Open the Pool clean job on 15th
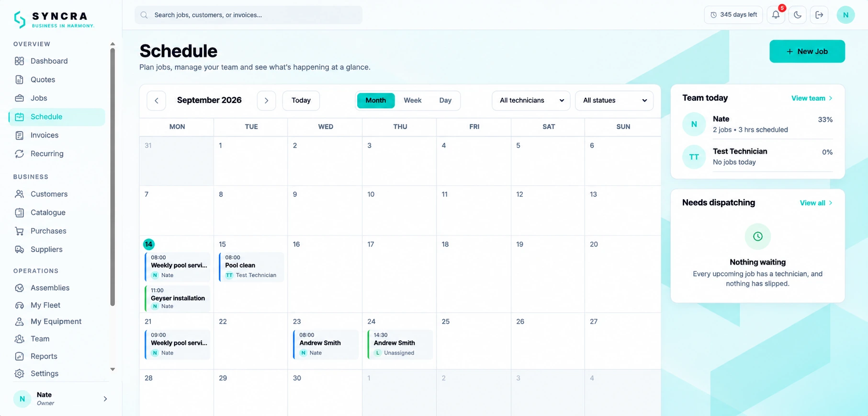868x416 pixels. pos(252,266)
